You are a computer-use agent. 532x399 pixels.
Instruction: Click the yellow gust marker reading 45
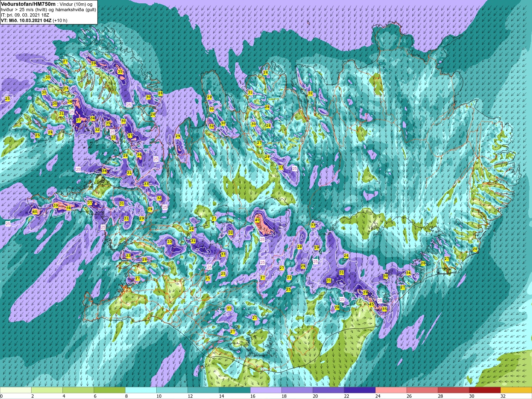point(372,304)
